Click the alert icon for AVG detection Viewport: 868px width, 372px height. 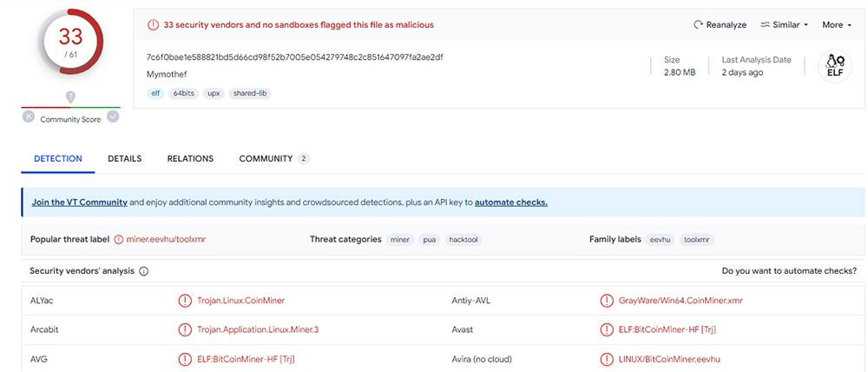click(x=184, y=359)
